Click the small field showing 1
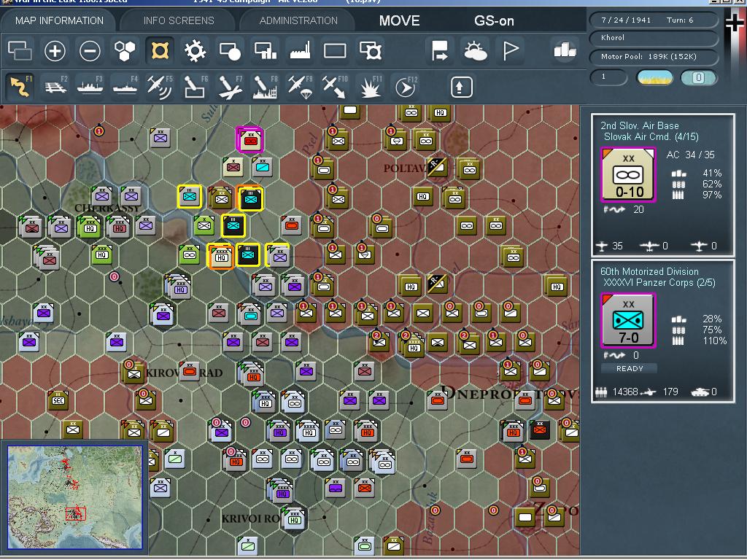The height and width of the screenshot is (560, 747). (609, 77)
